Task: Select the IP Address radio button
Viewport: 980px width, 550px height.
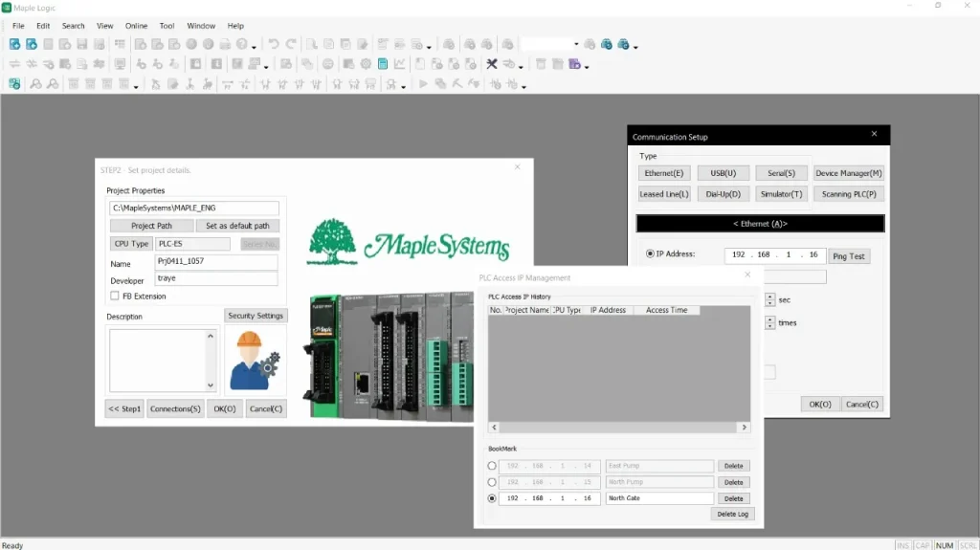Action: [650, 253]
